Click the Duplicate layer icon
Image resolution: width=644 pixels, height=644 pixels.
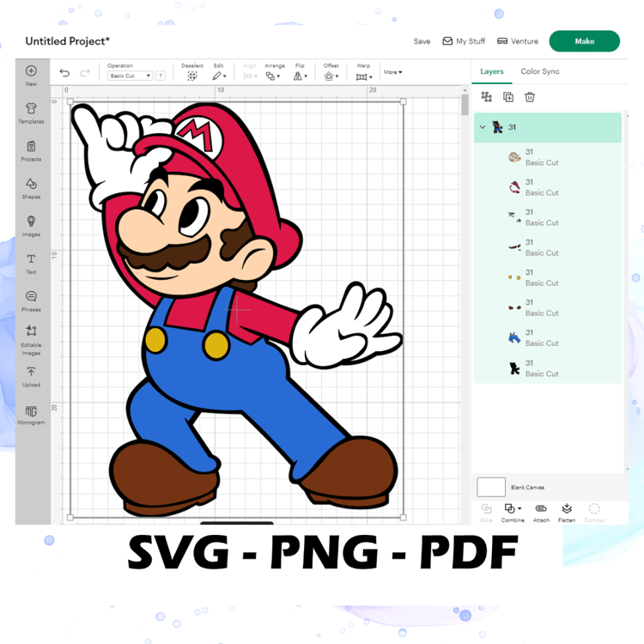click(x=508, y=97)
